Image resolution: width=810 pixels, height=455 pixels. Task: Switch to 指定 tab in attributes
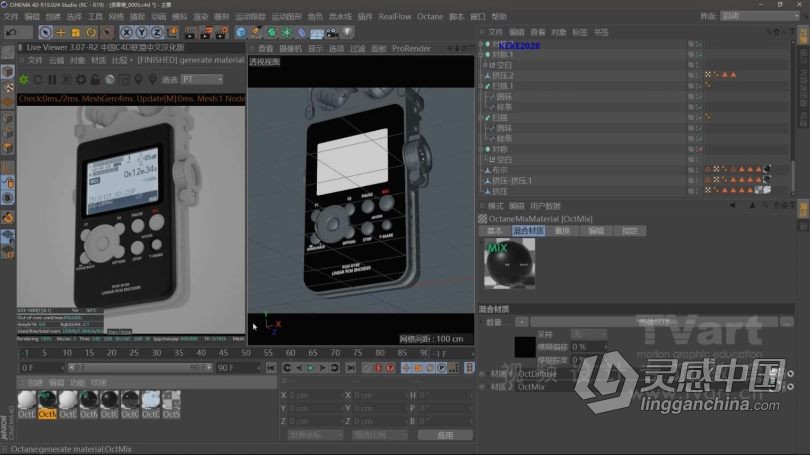(x=629, y=231)
